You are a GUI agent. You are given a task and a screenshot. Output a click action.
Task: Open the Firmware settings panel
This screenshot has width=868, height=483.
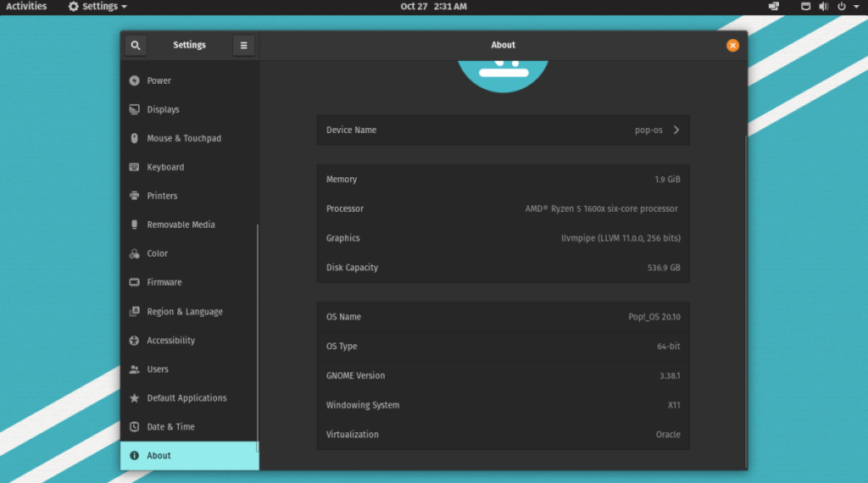pyautogui.click(x=164, y=282)
